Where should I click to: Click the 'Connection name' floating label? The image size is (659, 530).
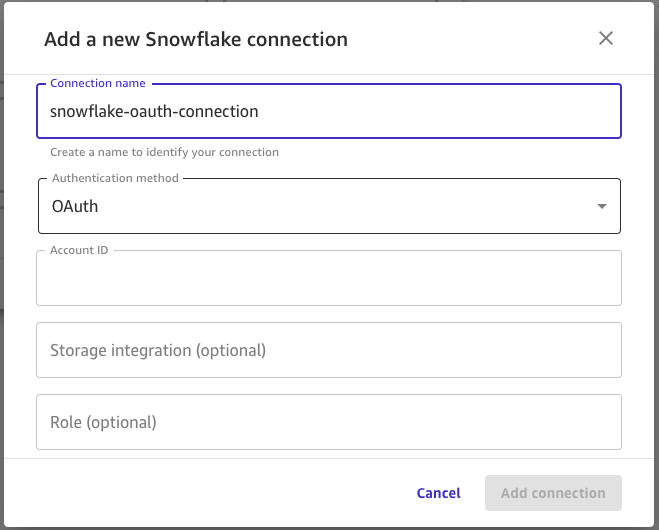[x=97, y=83]
